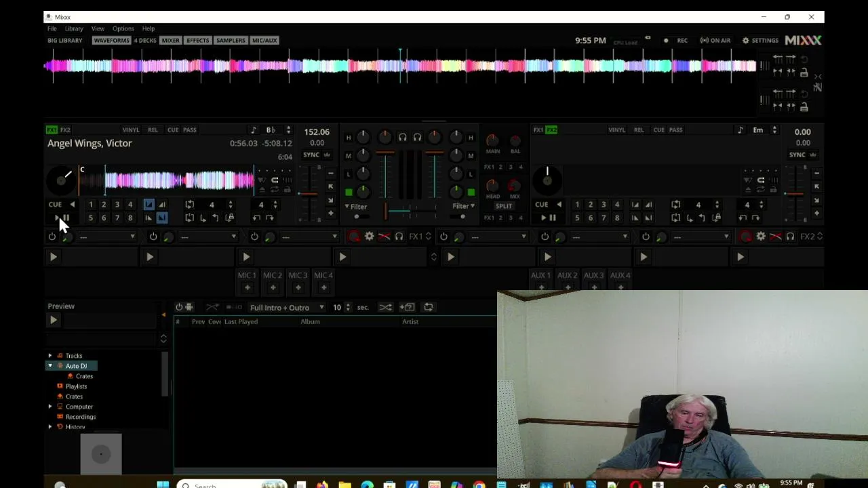Open the Options menu

(x=123, y=28)
